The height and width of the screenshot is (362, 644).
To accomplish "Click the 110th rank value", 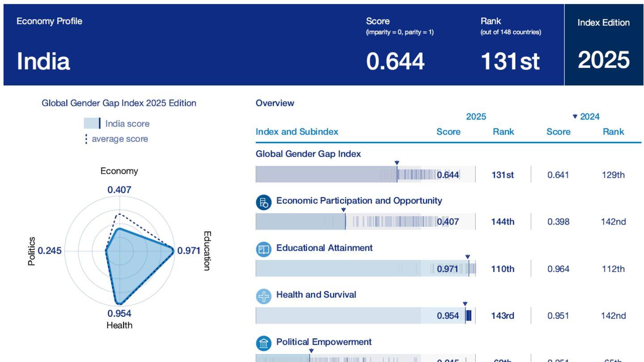I will (503, 268).
